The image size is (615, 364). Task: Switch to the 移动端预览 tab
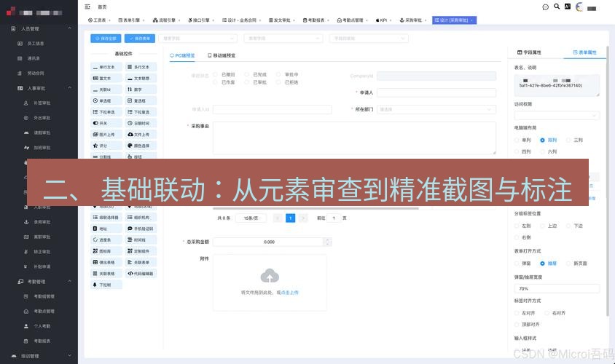click(222, 55)
